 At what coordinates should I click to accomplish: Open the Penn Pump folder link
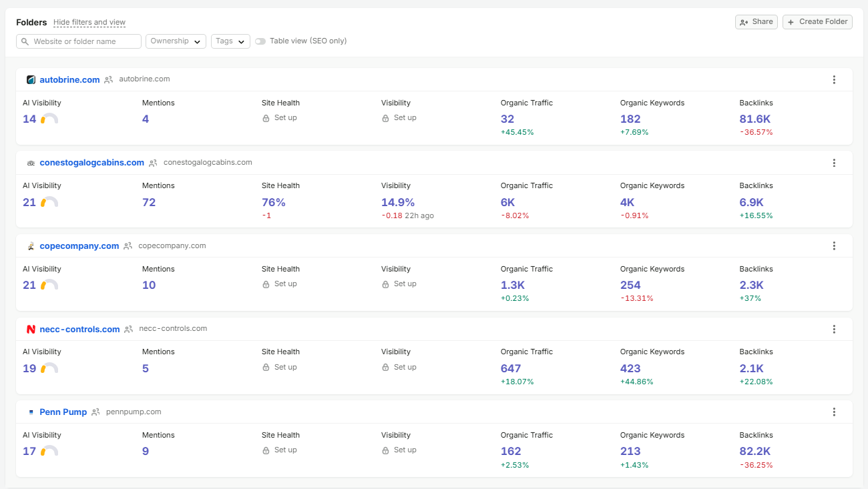pos(63,412)
